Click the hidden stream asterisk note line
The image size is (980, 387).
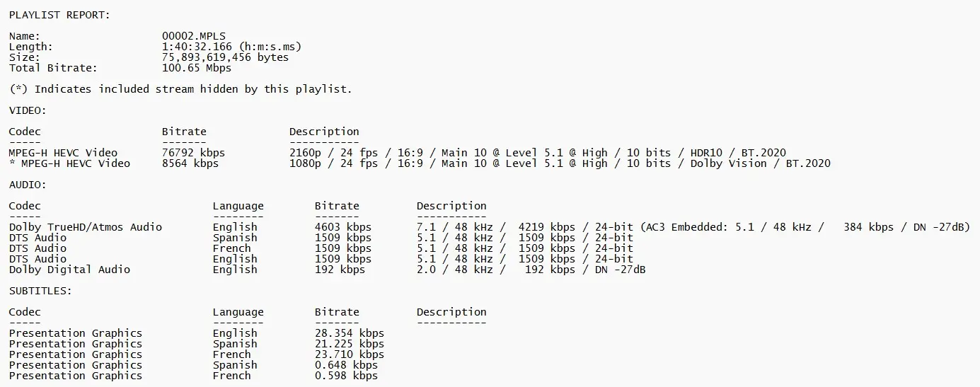[180, 89]
